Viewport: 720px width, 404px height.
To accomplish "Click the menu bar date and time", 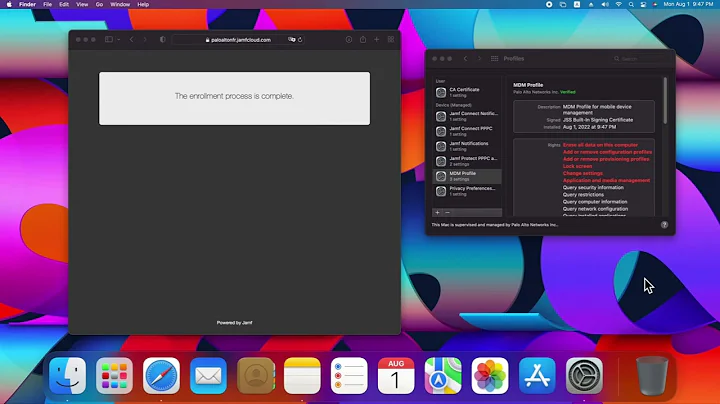I will 688,4.
